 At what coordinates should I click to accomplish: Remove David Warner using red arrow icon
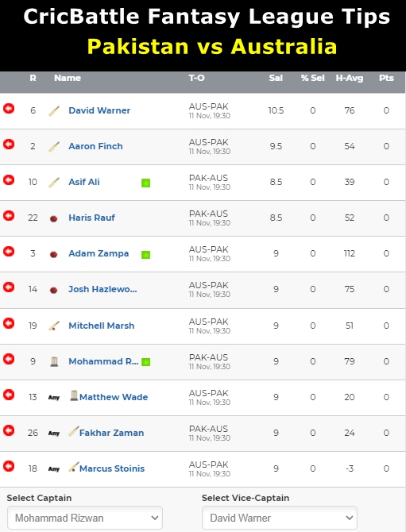(9, 109)
